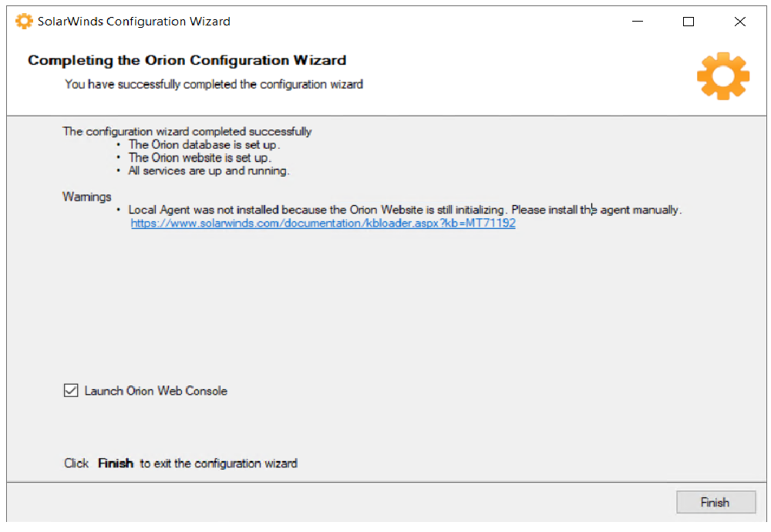Click the 'Warnings' label

(87, 197)
